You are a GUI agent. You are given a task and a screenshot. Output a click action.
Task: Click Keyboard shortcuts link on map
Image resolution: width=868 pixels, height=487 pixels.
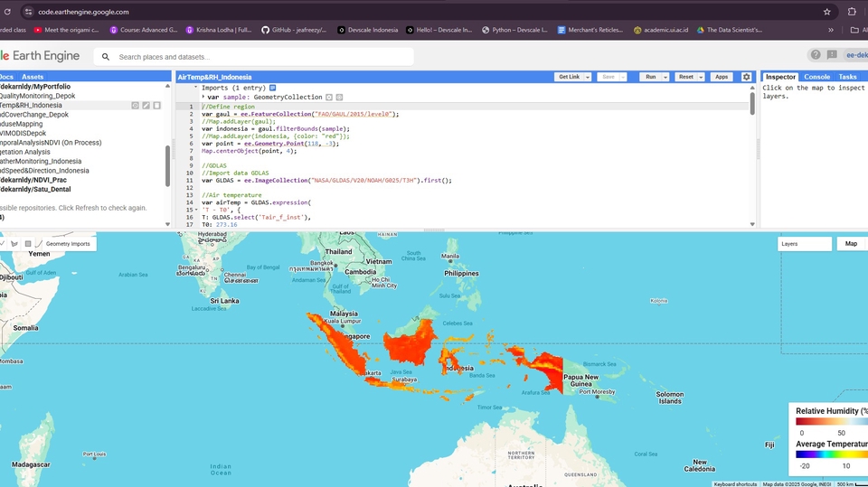(734, 484)
